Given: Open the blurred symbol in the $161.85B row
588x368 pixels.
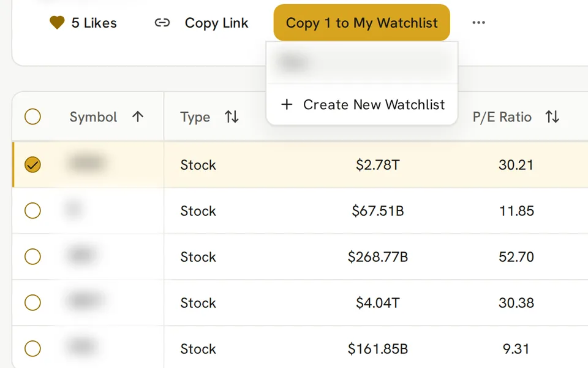Looking at the screenshot, I should 81,347.
